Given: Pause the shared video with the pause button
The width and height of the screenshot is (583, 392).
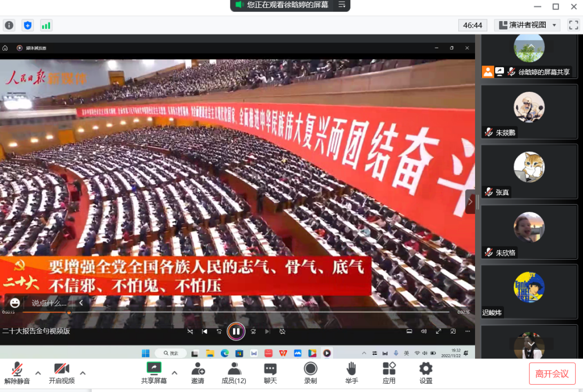Looking at the screenshot, I should click(236, 331).
